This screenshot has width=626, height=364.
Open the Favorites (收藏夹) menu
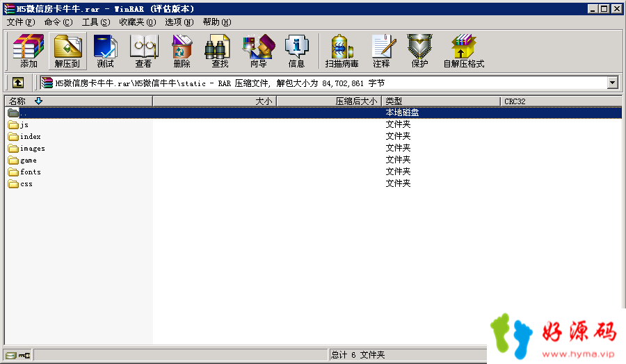point(137,22)
